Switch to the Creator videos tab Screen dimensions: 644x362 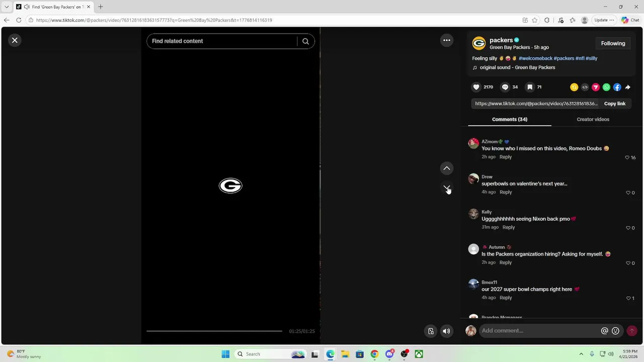(x=593, y=119)
